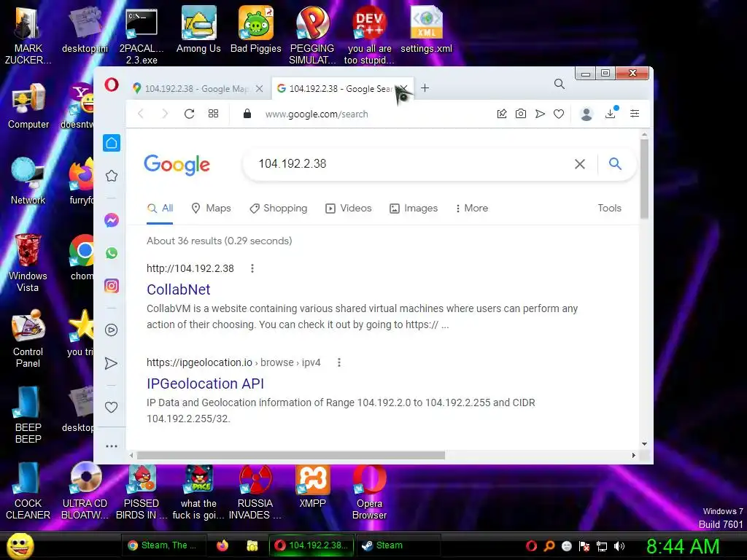Send page to My Flow
The height and width of the screenshot is (560, 747).
540,113
